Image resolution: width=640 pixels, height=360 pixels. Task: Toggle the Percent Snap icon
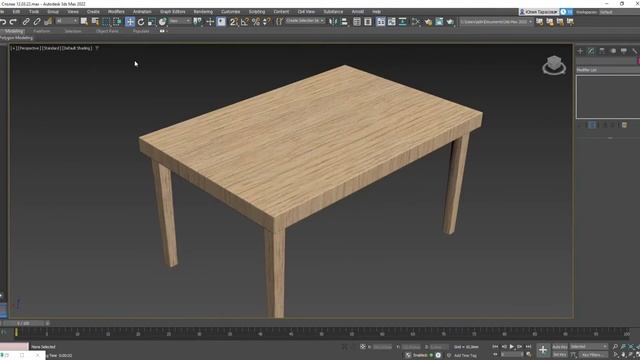pyautogui.click(x=256, y=22)
